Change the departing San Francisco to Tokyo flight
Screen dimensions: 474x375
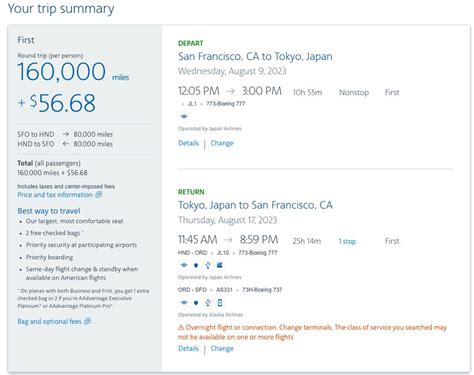pos(222,143)
